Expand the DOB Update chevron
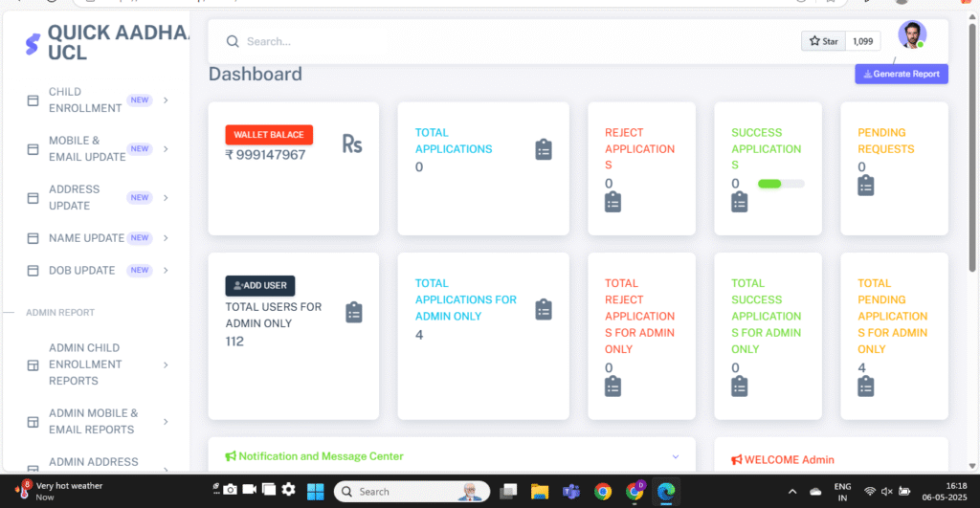This screenshot has height=508, width=980. click(166, 271)
